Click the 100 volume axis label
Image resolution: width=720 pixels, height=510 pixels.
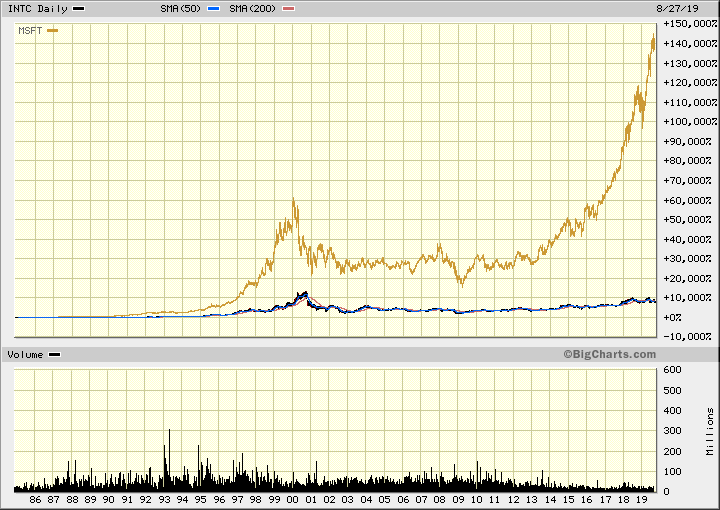click(x=672, y=471)
